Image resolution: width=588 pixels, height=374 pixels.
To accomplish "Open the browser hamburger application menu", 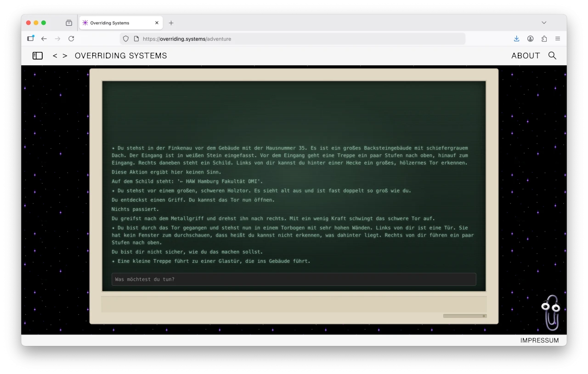I will 558,39.
